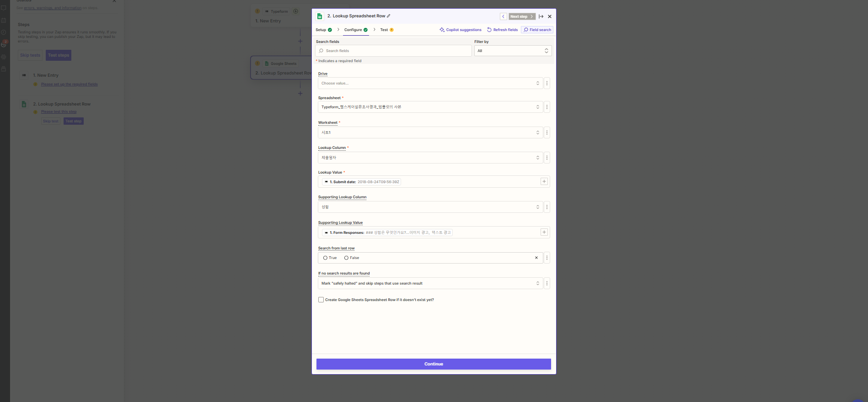
Task: Open Lookup Column options menu (three dots)
Action: [547, 158]
